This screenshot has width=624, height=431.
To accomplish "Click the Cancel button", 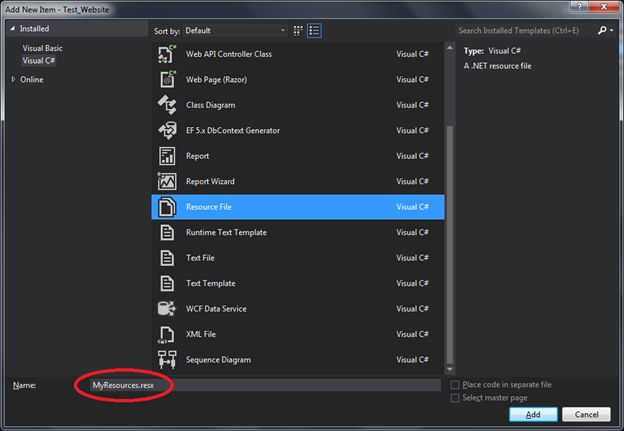I will tap(586, 414).
